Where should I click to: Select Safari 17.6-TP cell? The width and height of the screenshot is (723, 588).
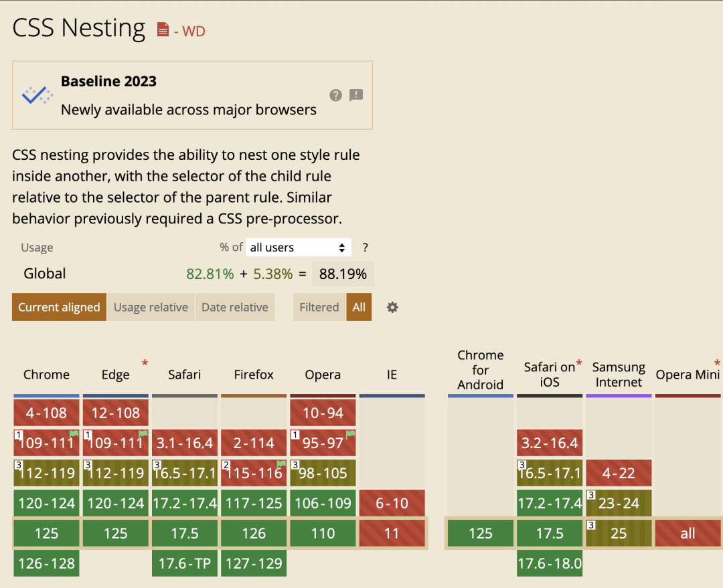coord(185,563)
